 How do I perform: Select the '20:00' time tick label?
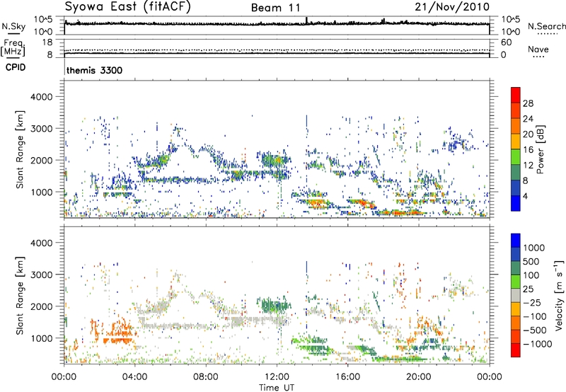[418, 377]
